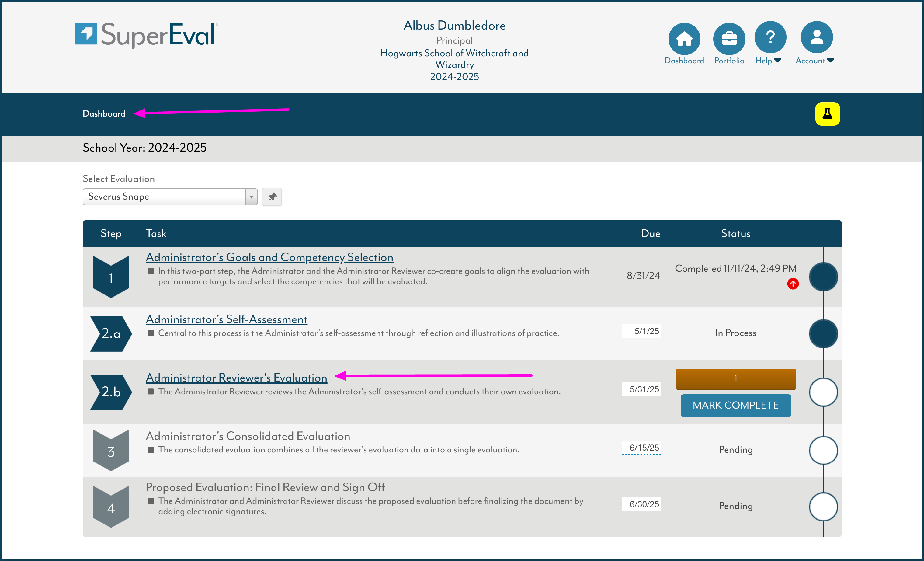Click the red up-arrow icon in step 1
Image resolution: width=924 pixels, height=561 pixels.
793,284
